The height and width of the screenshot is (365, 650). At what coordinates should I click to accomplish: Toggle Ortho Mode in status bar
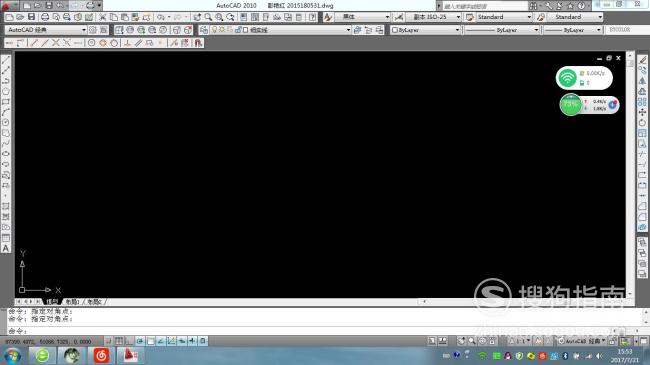pyautogui.click(x=129, y=341)
